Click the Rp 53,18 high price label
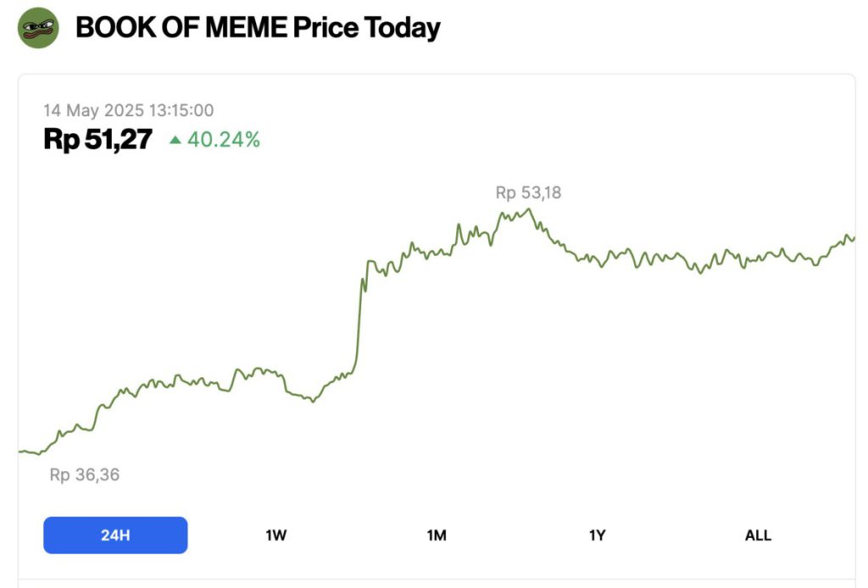The height and width of the screenshot is (588, 868). pos(528,193)
